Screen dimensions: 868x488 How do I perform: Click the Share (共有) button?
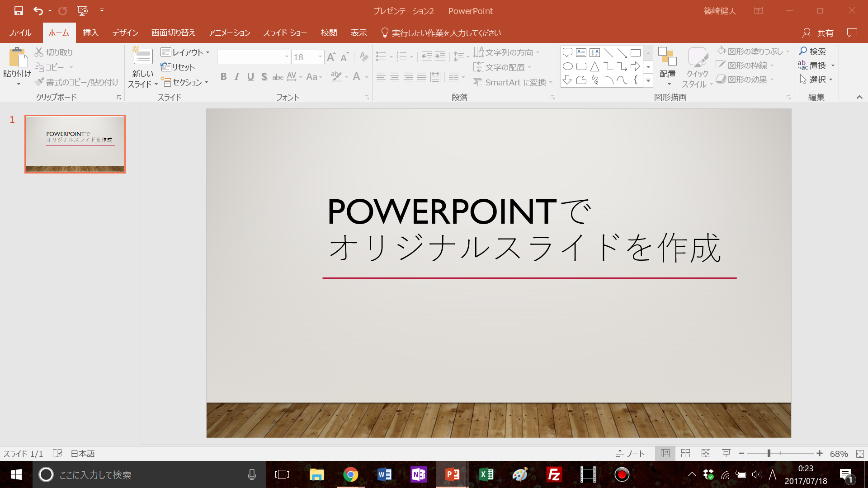818,33
